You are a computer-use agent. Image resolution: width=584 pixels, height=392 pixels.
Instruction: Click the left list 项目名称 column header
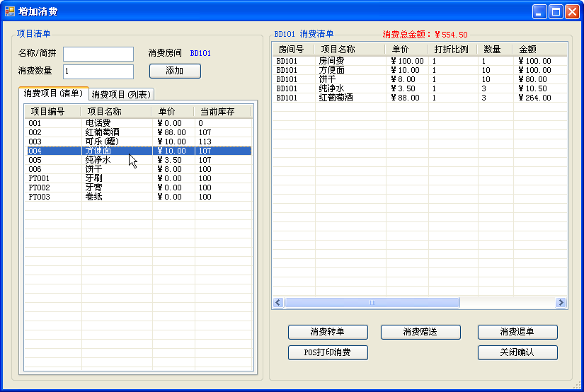coord(116,112)
